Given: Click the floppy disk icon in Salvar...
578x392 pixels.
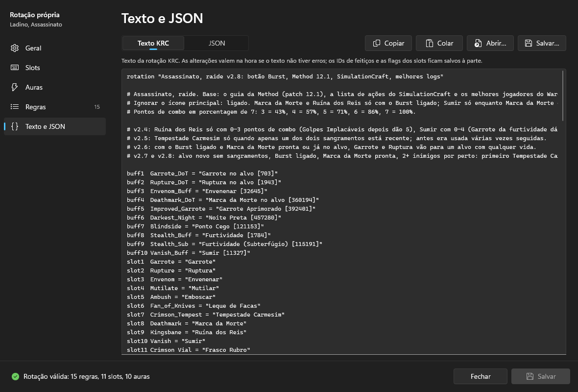Looking at the screenshot, I should click(x=528, y=43).
